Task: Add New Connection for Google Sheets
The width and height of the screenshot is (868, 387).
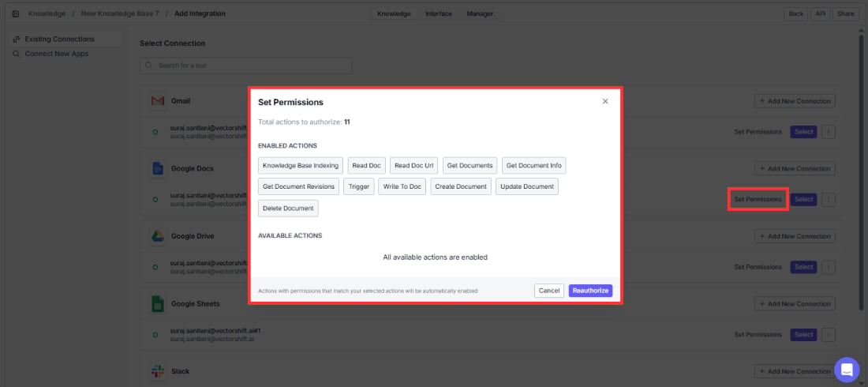Action: point(795,304)
